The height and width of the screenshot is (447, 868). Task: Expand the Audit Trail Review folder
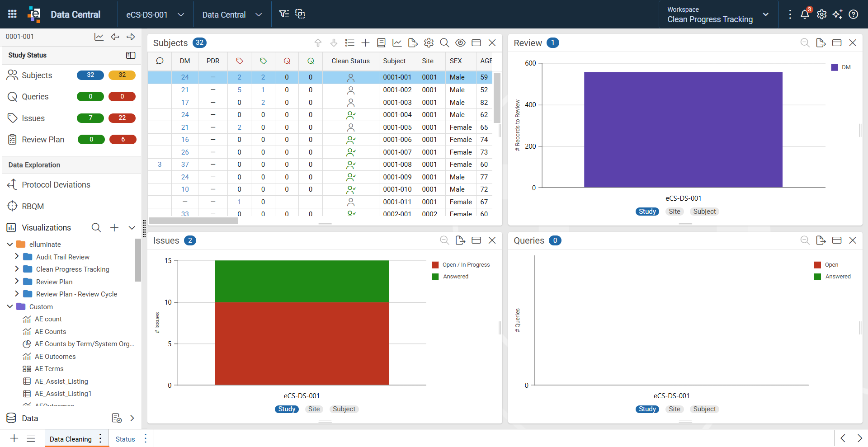(17, 256)
